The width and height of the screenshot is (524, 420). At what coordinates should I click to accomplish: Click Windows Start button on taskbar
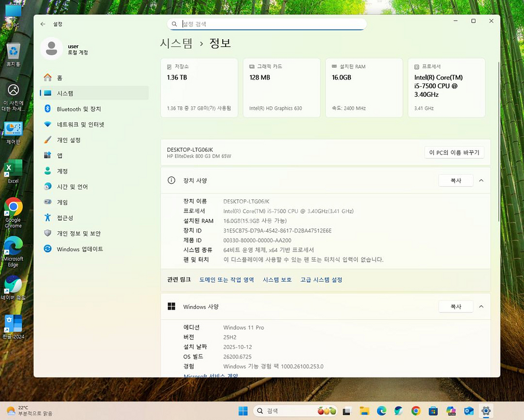coord(243,411)
